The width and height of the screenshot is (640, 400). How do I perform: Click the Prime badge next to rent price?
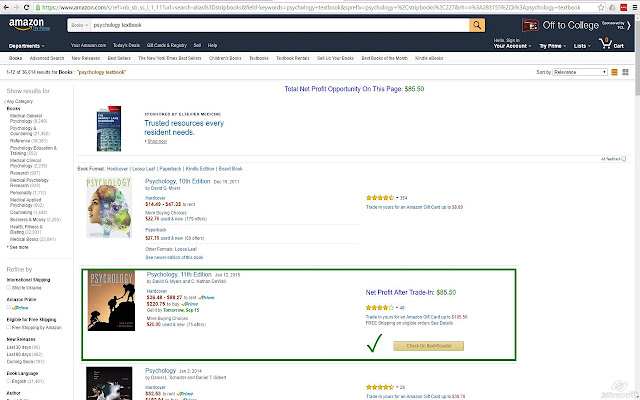tap(207, 298)
